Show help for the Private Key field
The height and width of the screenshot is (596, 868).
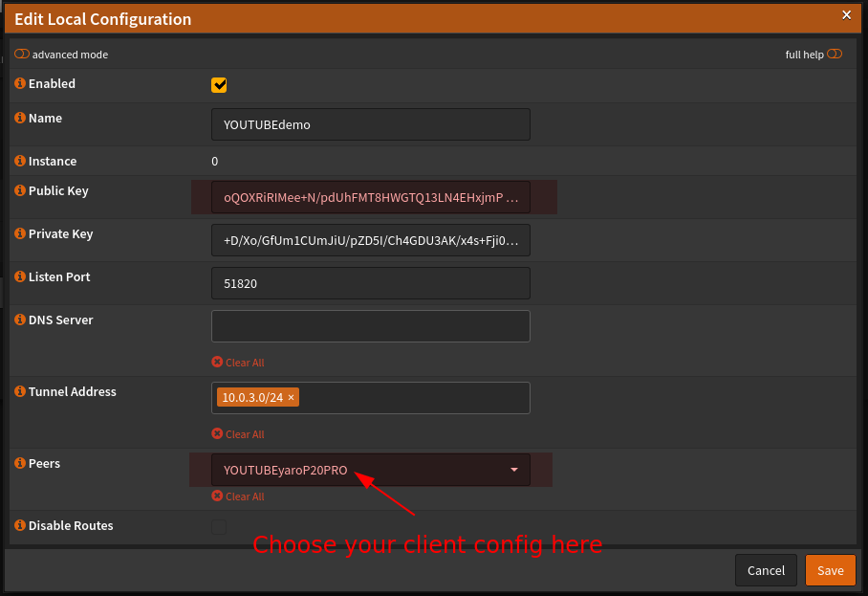point(20,234)
